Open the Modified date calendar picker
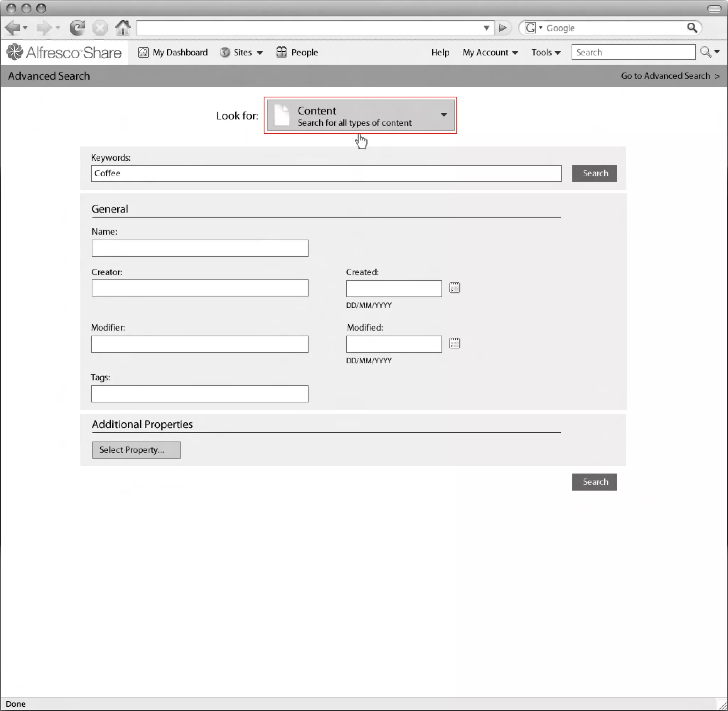Viewport: 728px width, 711px height. coord(454,343)
